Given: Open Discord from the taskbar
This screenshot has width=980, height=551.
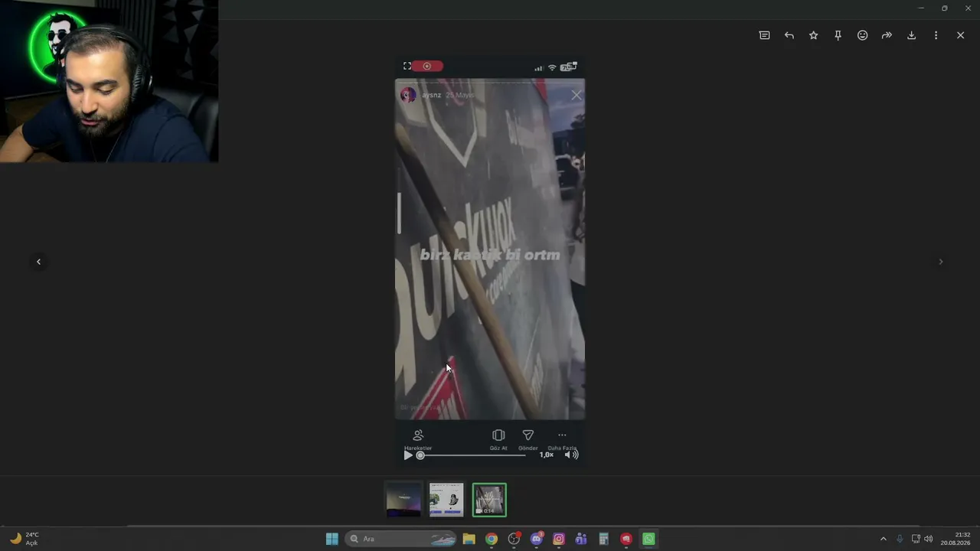Looking at the screenshot, I should 537,539.
